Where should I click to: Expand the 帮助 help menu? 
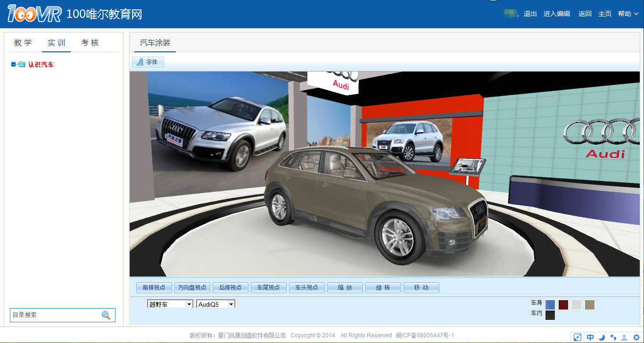[628, 14]
